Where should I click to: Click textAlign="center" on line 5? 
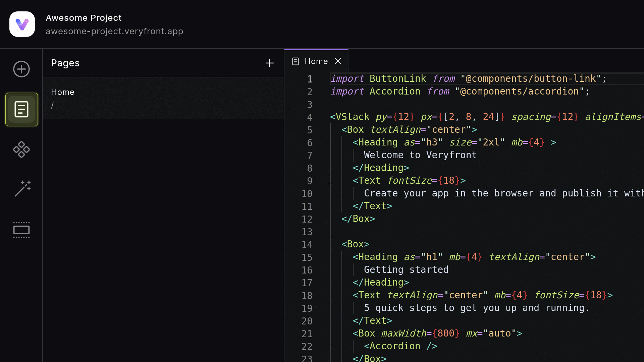tap(421, 129)
